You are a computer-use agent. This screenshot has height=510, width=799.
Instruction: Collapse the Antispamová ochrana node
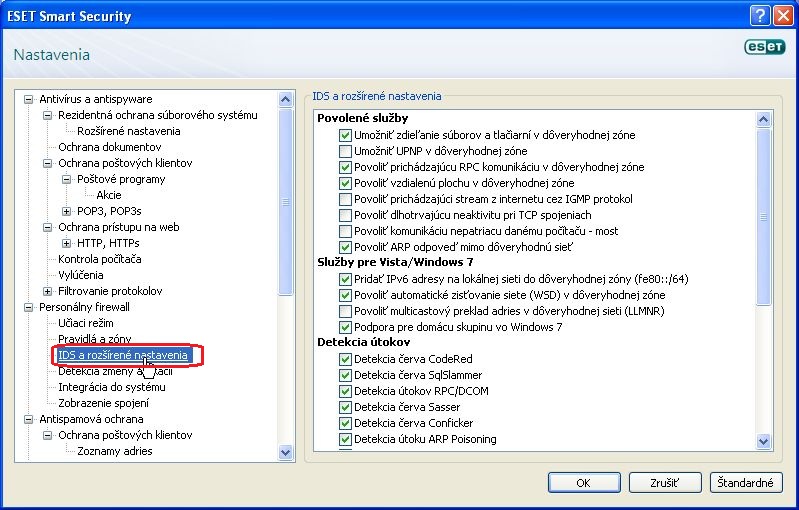29,419
